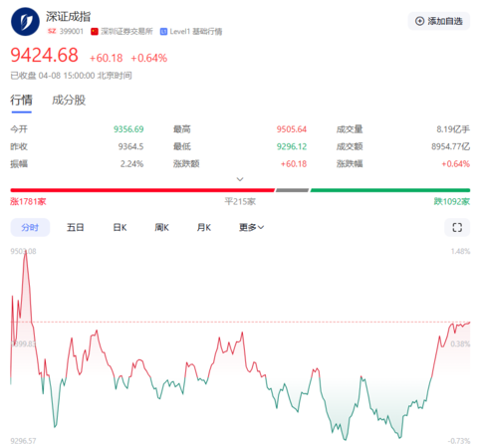Click the chart axis label -0.73%
The height and width of the screenshot is (448, 482).
click(x=459, y=441)
